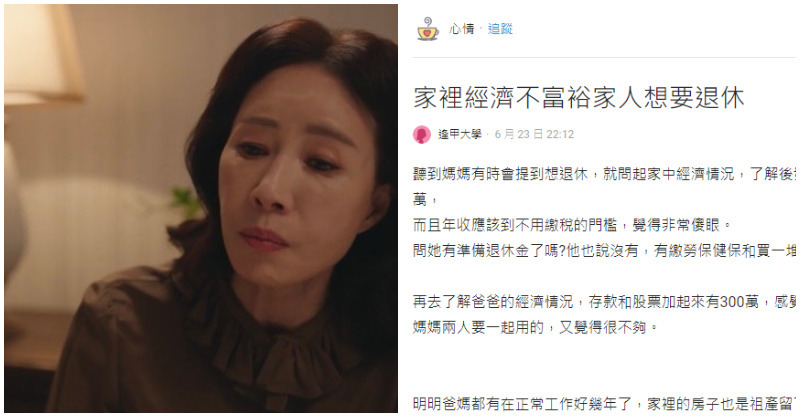Click the 300萬 amount in the post

tap(739, 302)
